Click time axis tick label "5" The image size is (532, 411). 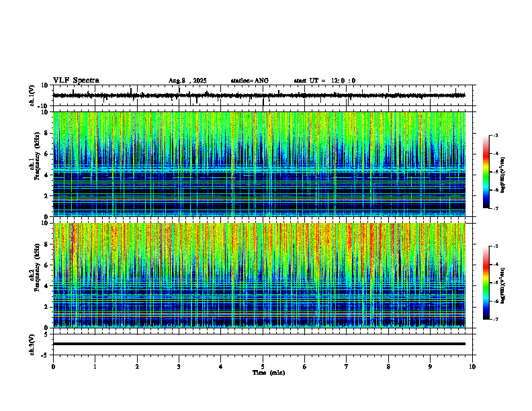pos(263,367)
